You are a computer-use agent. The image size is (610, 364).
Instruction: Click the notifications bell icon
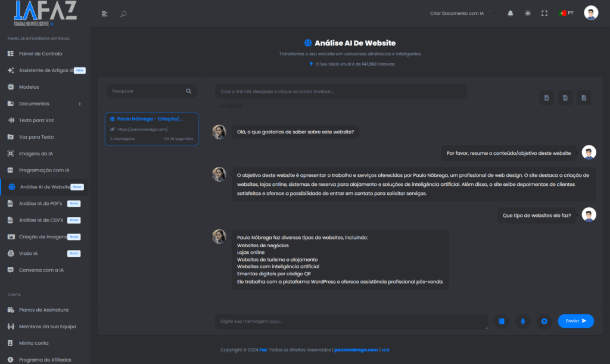click(x=510, y=13)
